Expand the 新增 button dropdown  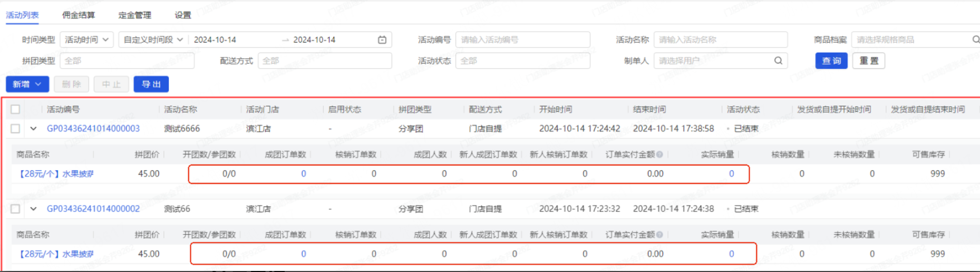[27, 84]
